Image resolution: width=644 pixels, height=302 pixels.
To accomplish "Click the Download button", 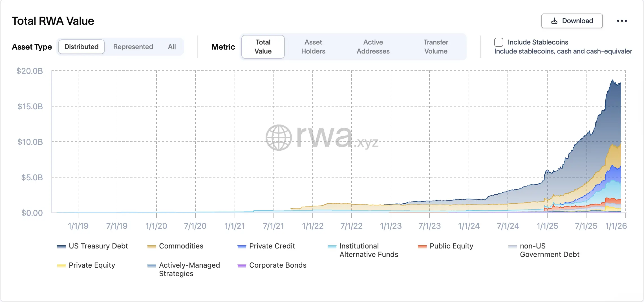I will (x=572, y=21).
